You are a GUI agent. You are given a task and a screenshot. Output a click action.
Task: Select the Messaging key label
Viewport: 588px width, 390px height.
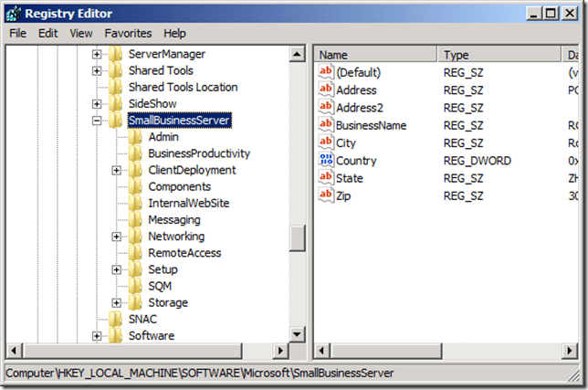pyautogui.click(x=174, y=220)
